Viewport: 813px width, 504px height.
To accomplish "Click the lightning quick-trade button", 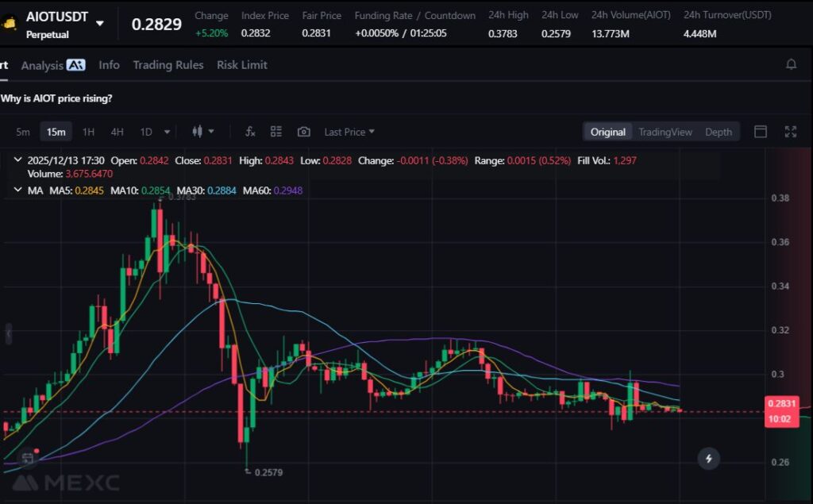I will point(708,458).
